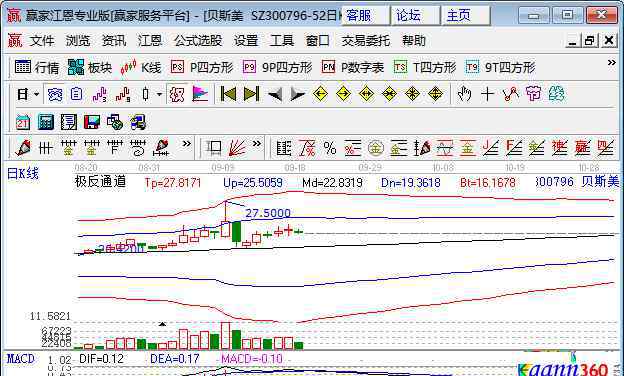Open the 21 calendar date icon
The height and width of the screenshot is (376, 624).
point(23,122)
